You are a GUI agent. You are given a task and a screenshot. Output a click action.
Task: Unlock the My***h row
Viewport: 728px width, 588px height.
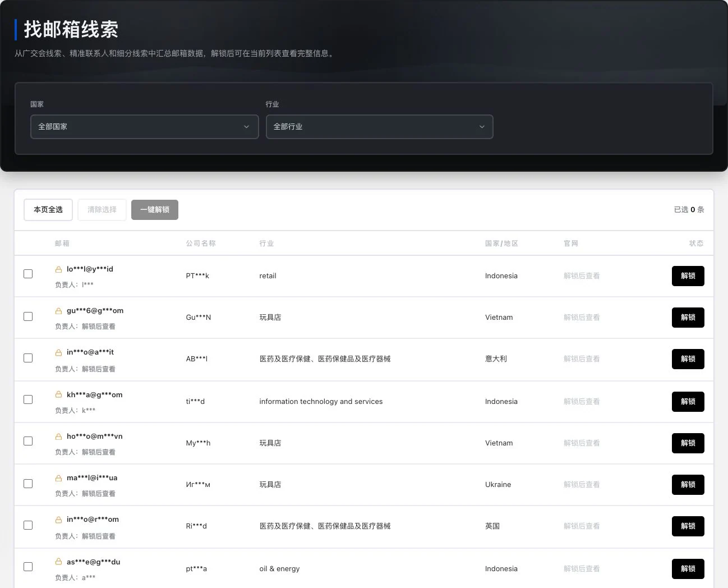point(688,443)
